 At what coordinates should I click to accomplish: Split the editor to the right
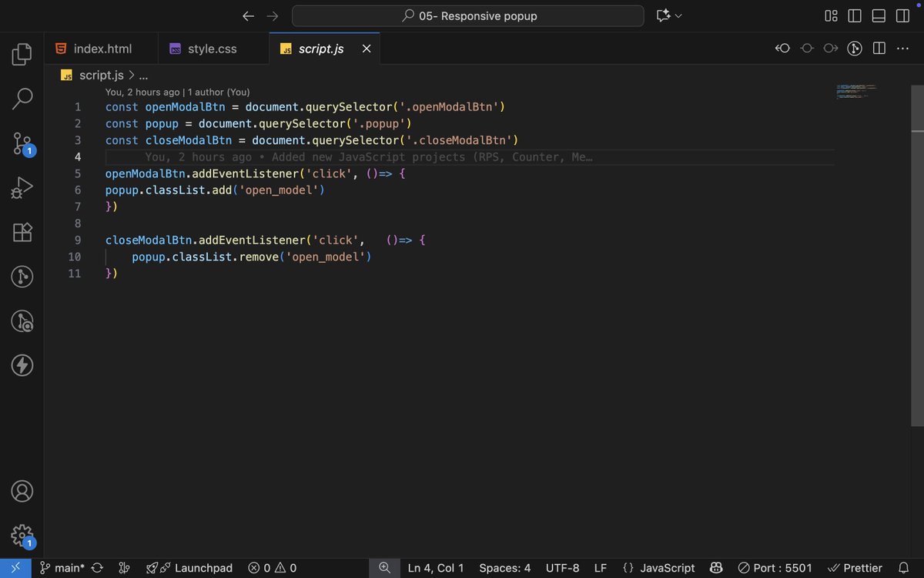(879, 49)
